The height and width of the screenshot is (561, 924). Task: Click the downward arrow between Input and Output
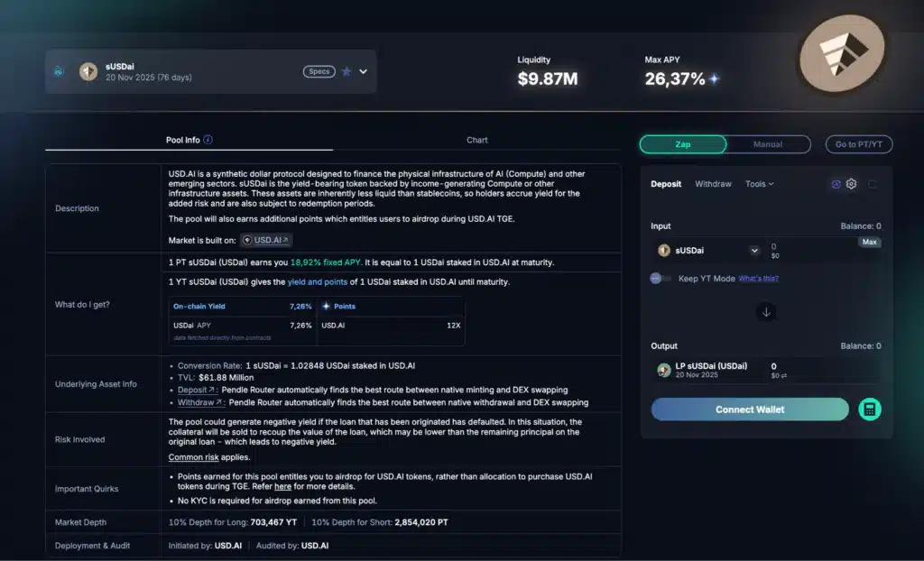765,311
